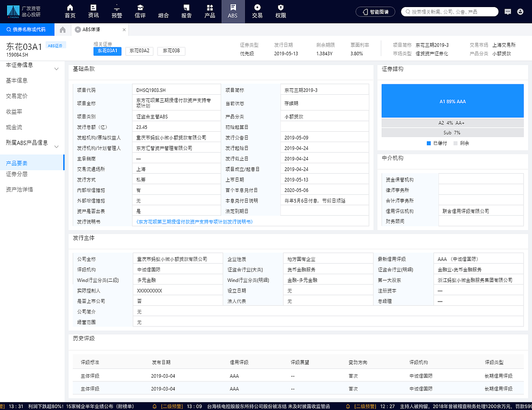The width and height of the screenshot is (532, 410).
Task: Click the home icon tab beside bond search
Action: point(63,29)
